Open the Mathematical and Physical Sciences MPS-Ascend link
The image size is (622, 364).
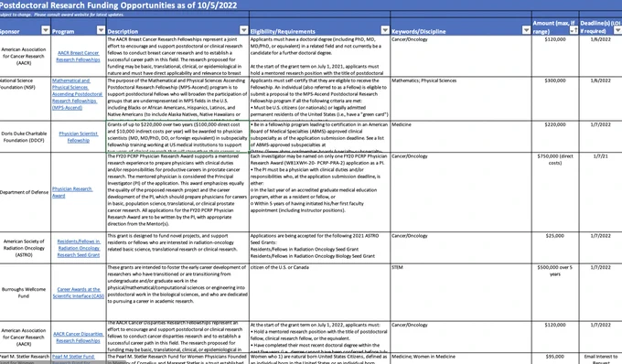click(x=78, y=94)
